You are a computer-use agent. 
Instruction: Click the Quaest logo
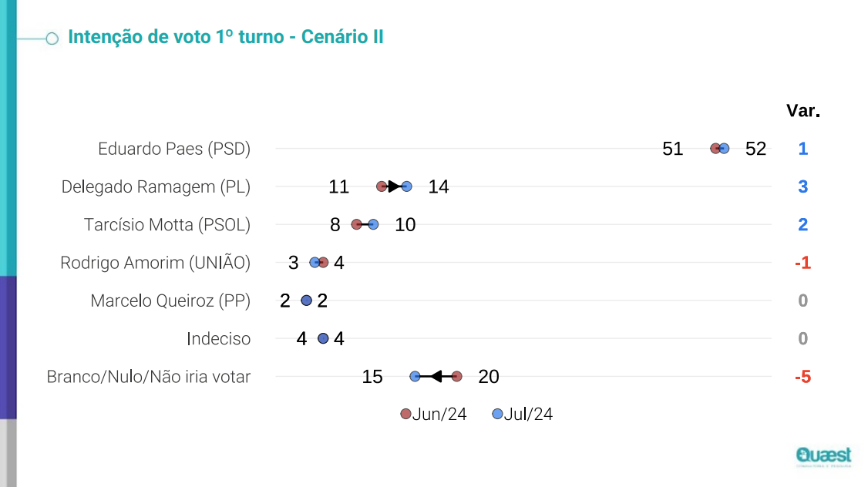pyautogui.click(x=823, y=456)
